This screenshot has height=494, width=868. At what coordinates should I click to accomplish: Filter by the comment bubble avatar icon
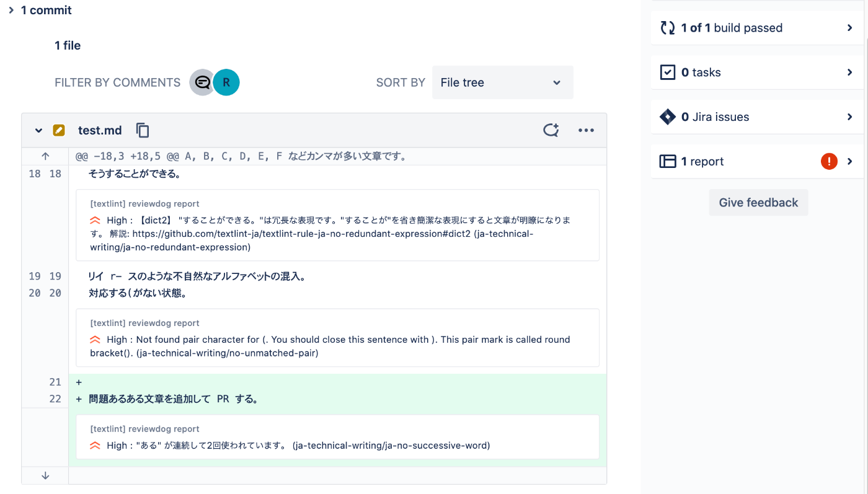point(202,82)
